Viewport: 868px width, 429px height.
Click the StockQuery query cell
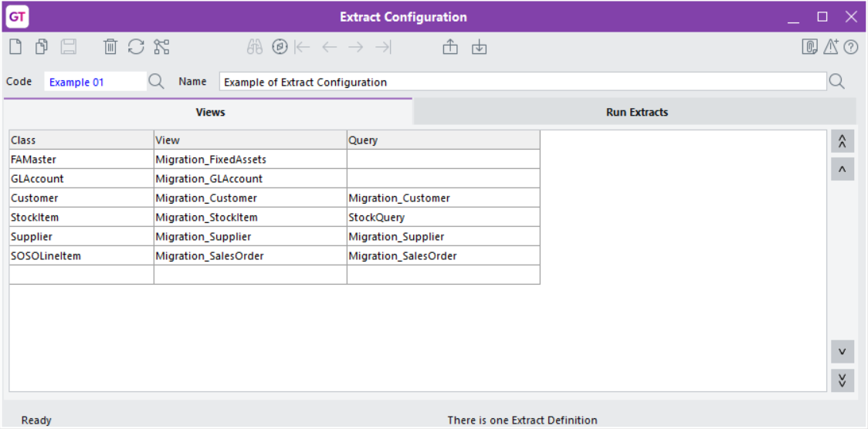443,218
